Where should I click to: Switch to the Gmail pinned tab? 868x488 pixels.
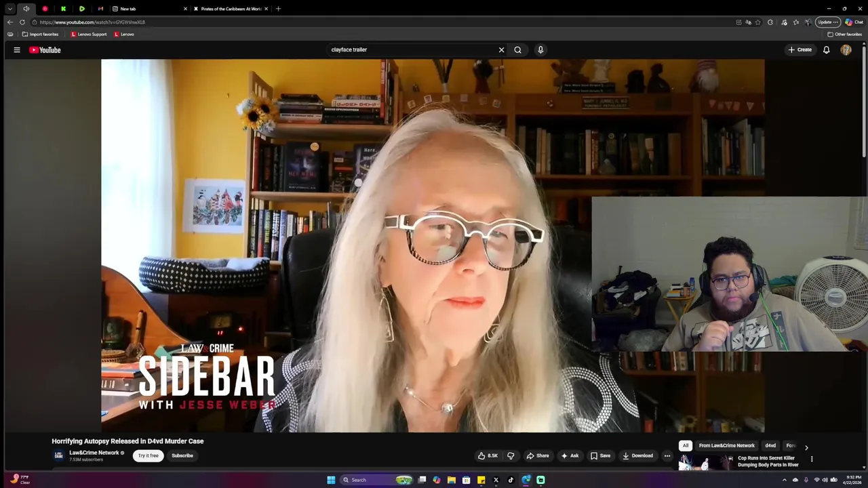(100, 9)
